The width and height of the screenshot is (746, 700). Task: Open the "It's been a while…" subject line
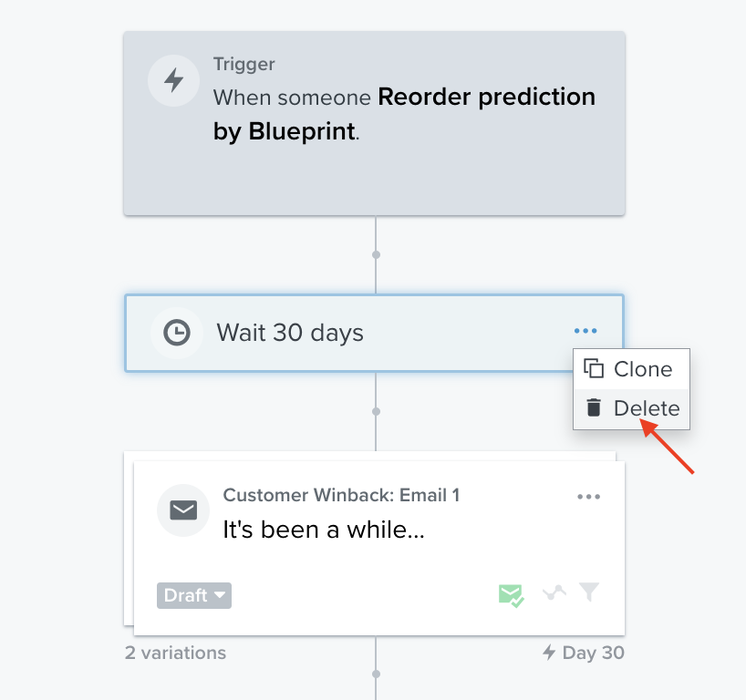(324, 530)
